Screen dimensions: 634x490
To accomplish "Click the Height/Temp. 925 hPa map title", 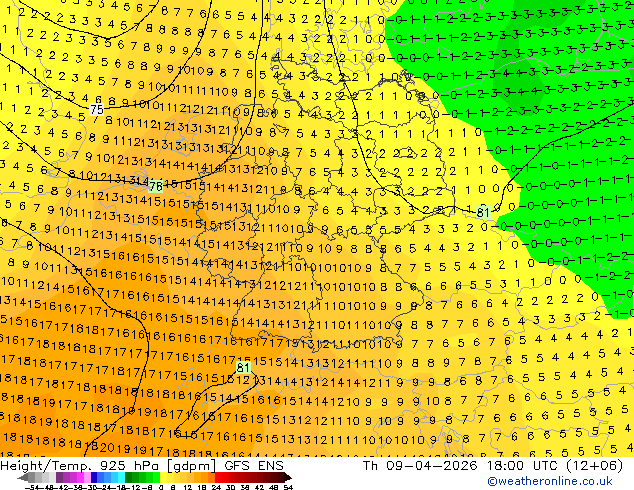I will coord(81,466).
